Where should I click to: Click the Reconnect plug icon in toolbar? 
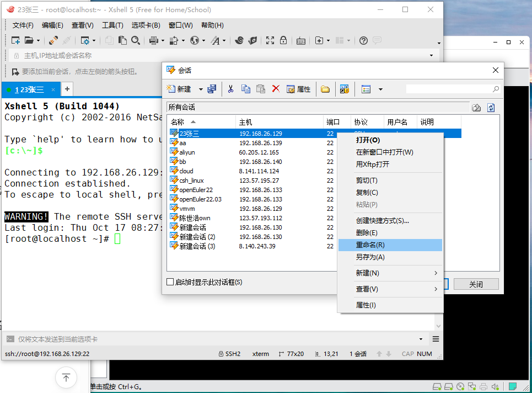(x=53, y=40)
